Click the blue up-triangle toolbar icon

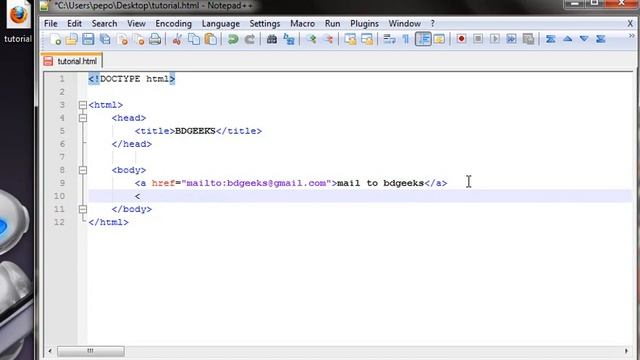567,39
